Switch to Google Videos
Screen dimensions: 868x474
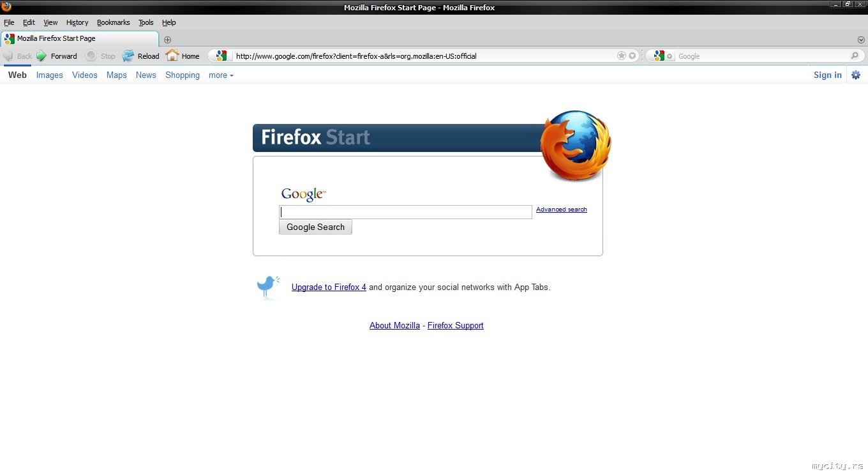click(x=85, y=75)
